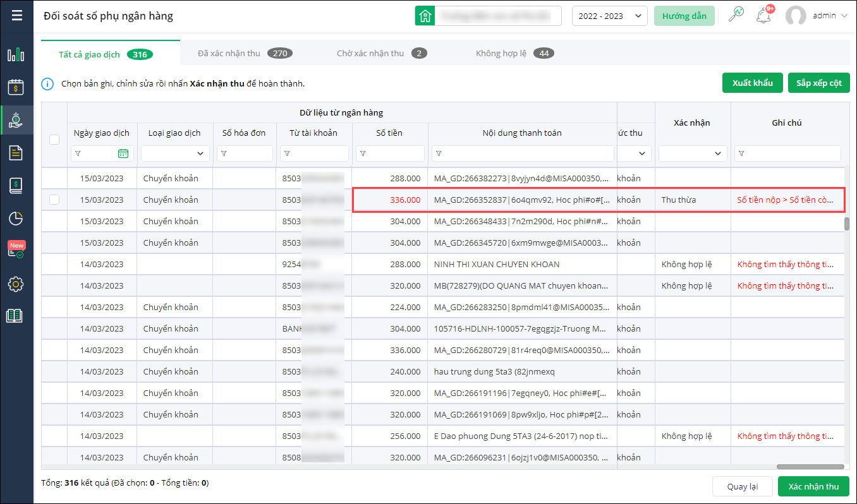
Task: Open the pie chart reports sidebar icon
Action: (16, 219)
